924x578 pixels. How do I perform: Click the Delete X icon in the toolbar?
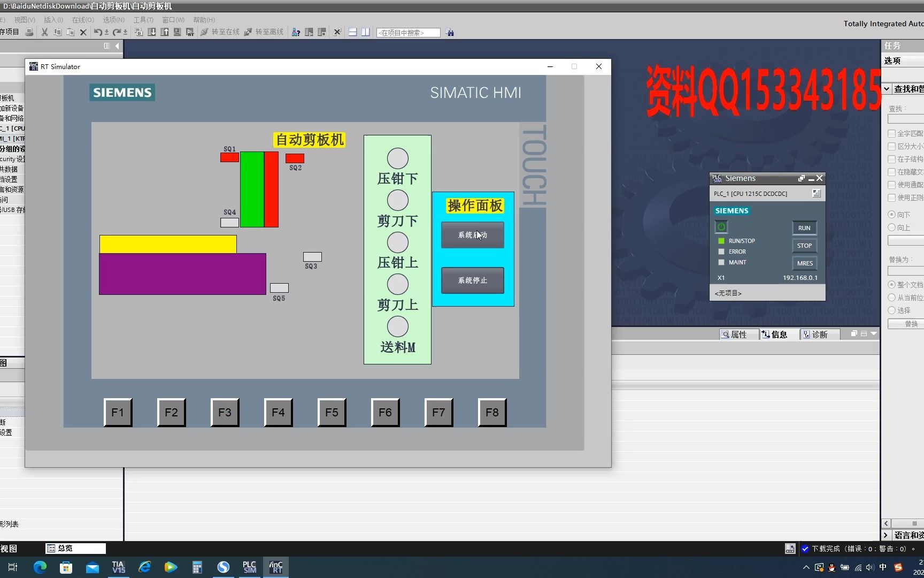coord(83,32)
